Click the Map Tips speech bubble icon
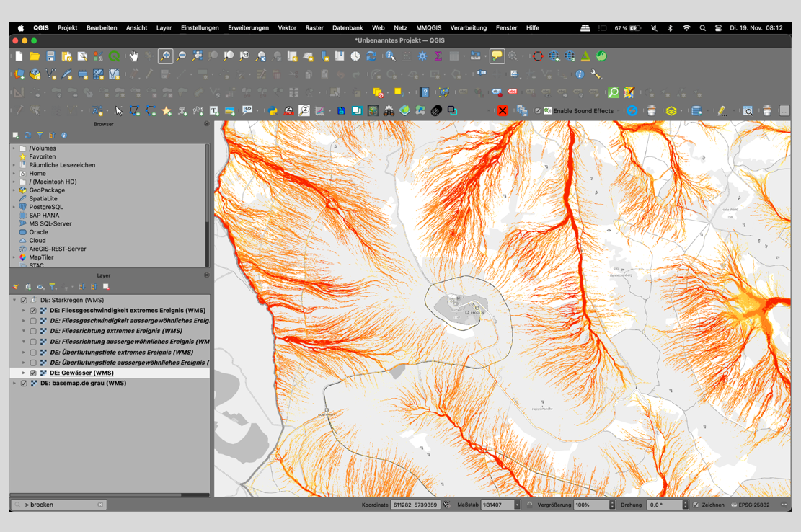The image size is (801, 532). click(497, 56)
